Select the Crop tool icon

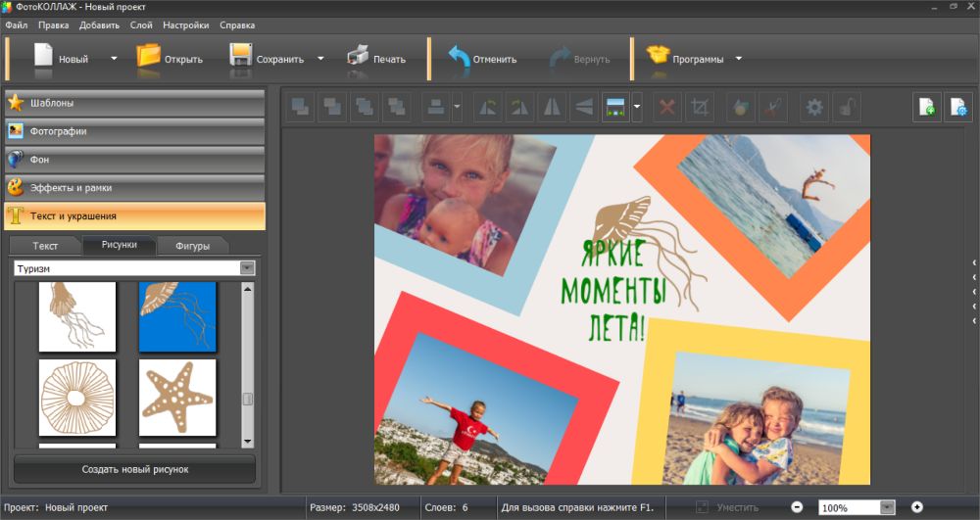point(700,108)
